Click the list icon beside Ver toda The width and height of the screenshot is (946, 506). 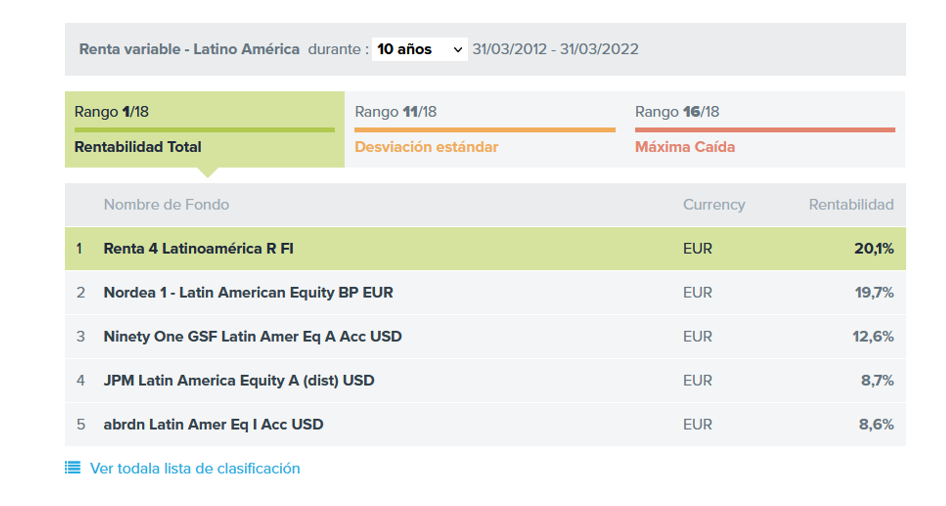[x=72, y=468]
